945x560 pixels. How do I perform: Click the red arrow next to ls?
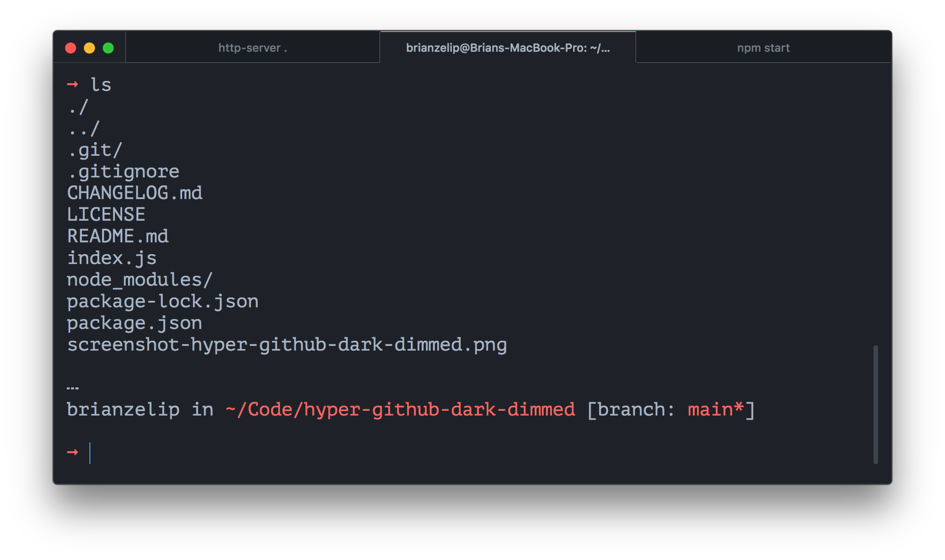(72, 85)
